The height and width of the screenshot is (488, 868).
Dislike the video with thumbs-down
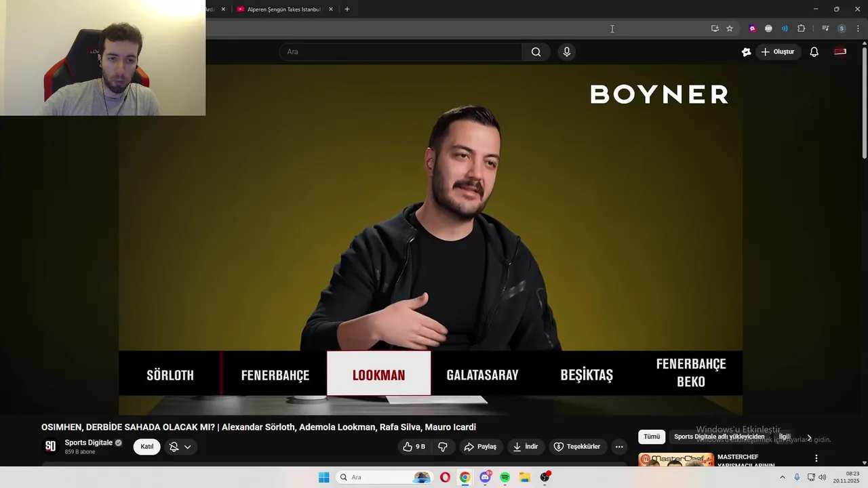(443, 447)
